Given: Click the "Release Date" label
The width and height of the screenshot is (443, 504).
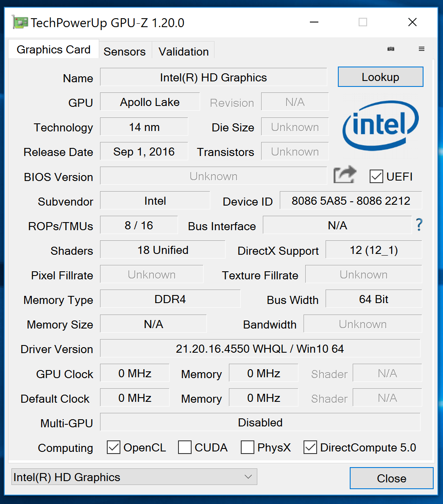Looking at the screenshot, I should point(58,152).
